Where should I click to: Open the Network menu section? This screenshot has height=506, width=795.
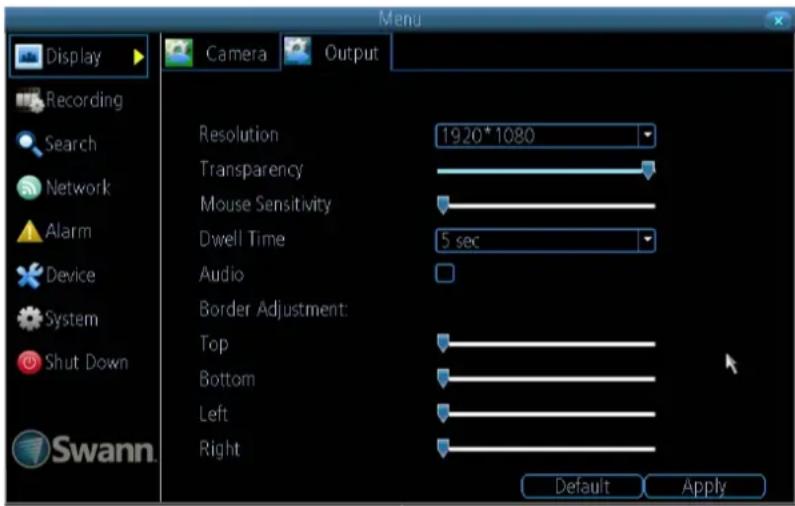click(63, 188)
